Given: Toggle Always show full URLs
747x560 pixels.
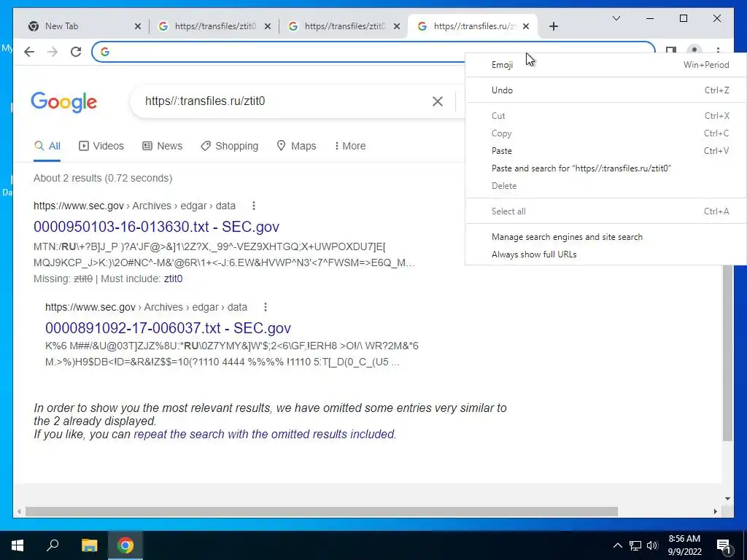Looking at the screenshot, I should [x=606, y=254].
